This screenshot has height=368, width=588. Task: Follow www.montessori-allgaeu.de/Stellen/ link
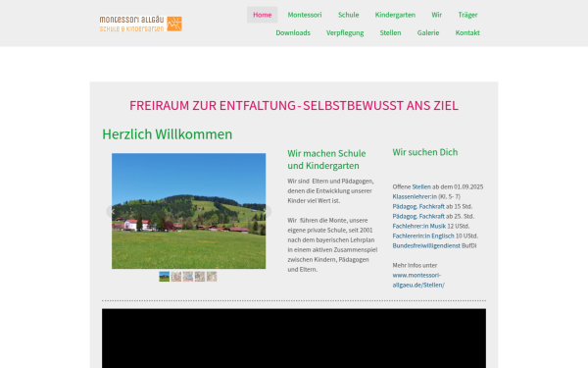point(418,280)
